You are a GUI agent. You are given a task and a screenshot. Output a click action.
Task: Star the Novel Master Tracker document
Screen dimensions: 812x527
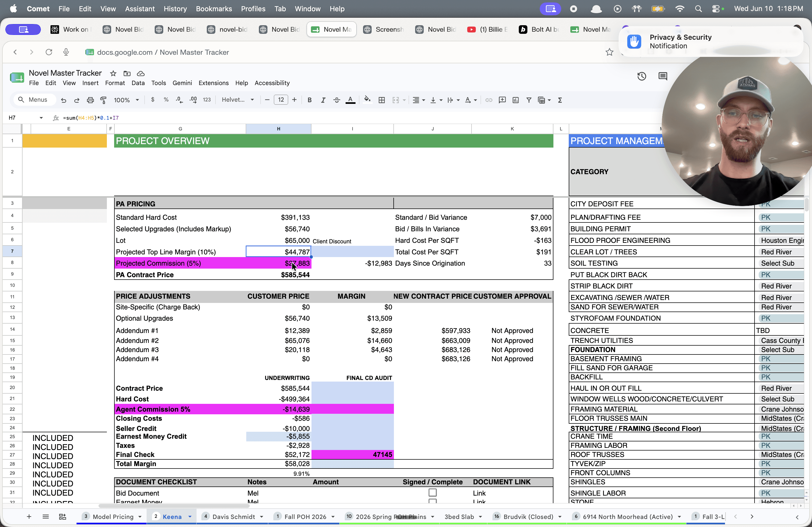tap(113, 73)
